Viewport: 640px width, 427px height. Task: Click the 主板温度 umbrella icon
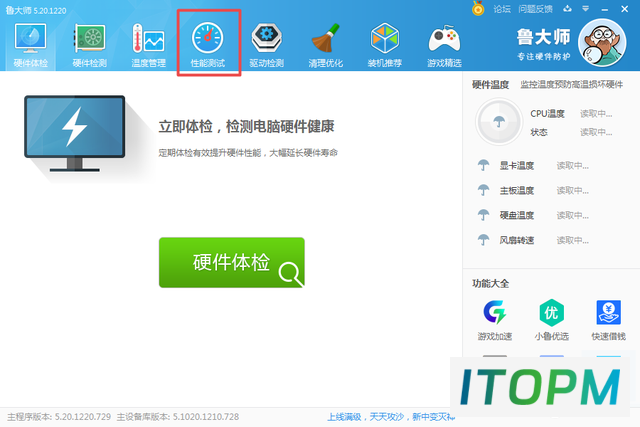tap(483, 190)
